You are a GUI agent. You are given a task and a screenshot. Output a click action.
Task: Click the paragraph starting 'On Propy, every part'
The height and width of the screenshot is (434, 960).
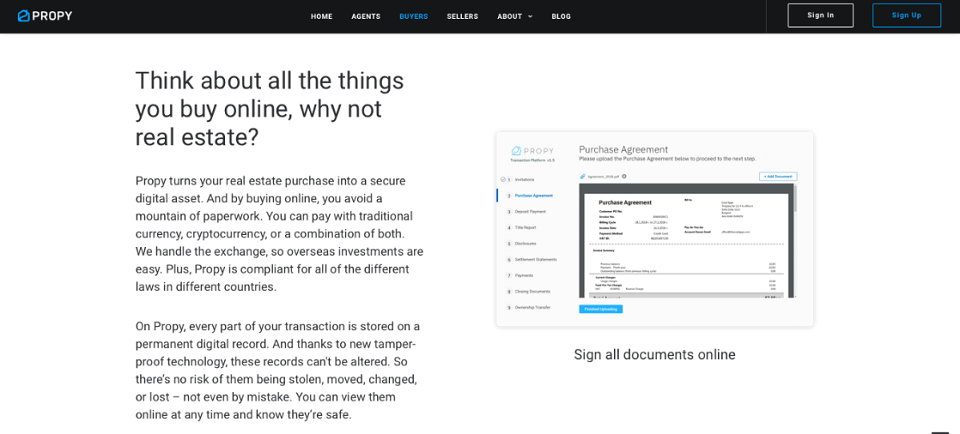click(x=277, y=370)
